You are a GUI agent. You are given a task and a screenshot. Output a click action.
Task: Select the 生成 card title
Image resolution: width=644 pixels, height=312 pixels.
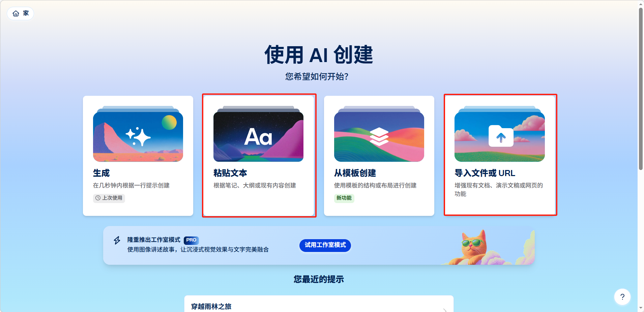pyautogui.click(x=101, y=173)
